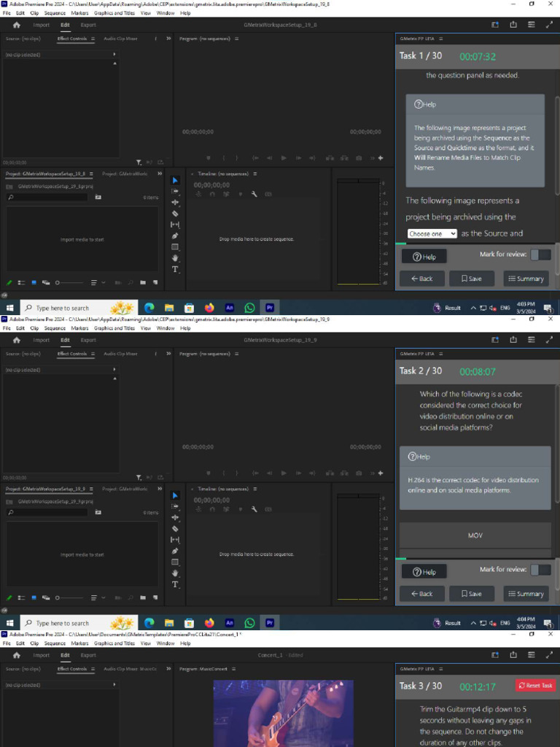Click the Home icon in the Task 3 window
Image resolution: width=560 pixels, height=747 pixels.
click(17, 655)
